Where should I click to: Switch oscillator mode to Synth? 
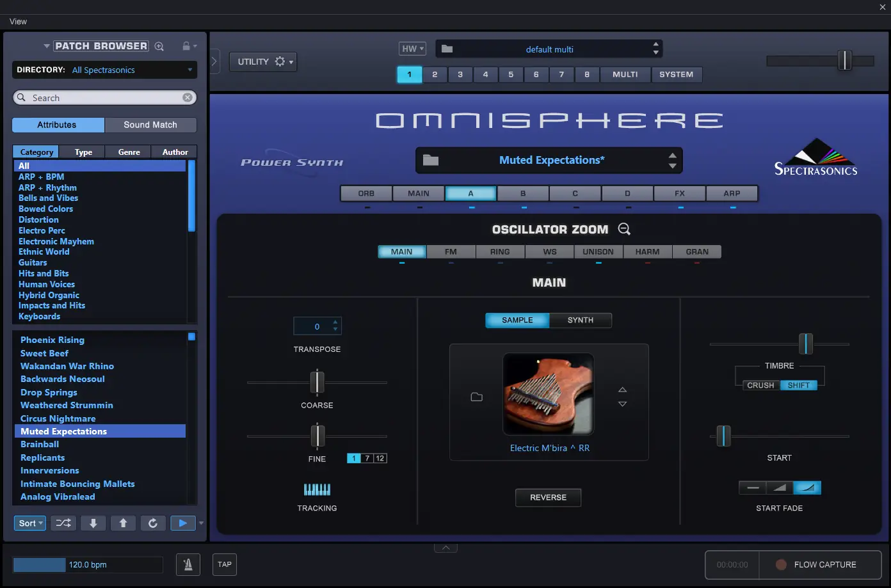coord(581,320)
